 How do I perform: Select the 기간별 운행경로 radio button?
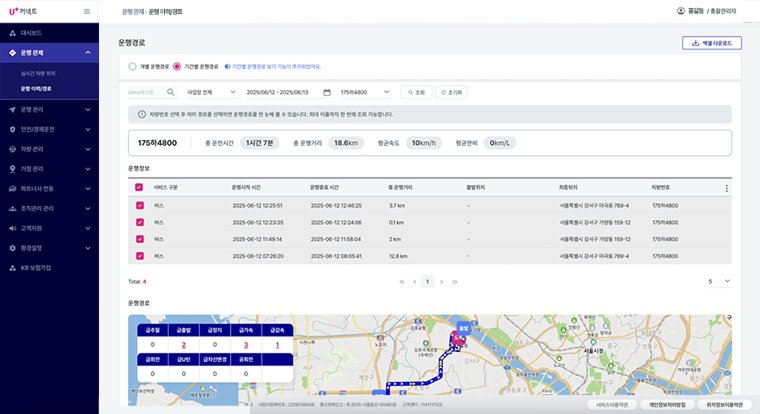click(x=177, y=66)
